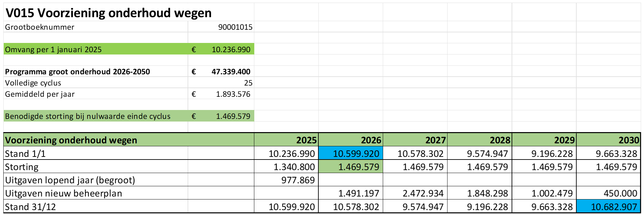Click the Uitgaven lopend jaar value 977.869

coord(298,180)
